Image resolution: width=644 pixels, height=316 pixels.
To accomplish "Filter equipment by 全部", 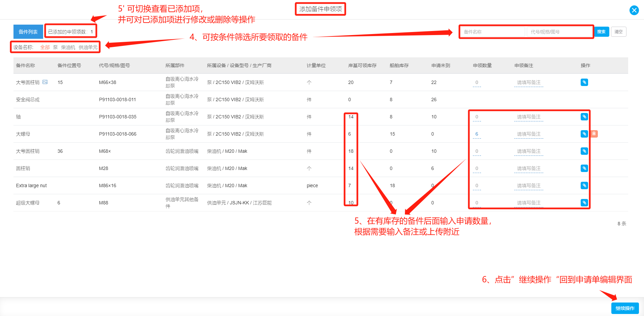I will 45,47.
